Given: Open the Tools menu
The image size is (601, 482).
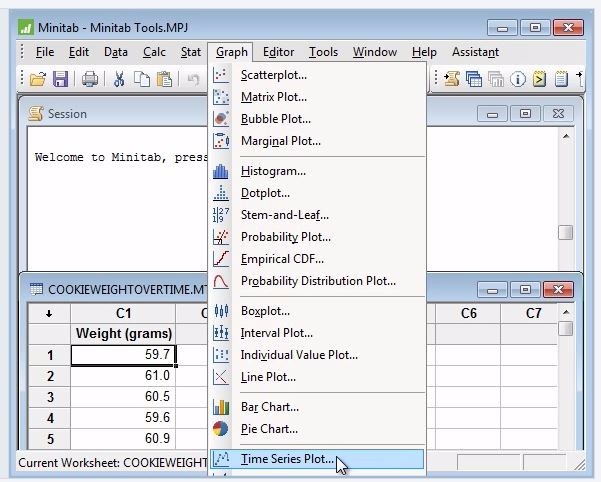Looking at the screenshot, I should [x=323, y=52].
